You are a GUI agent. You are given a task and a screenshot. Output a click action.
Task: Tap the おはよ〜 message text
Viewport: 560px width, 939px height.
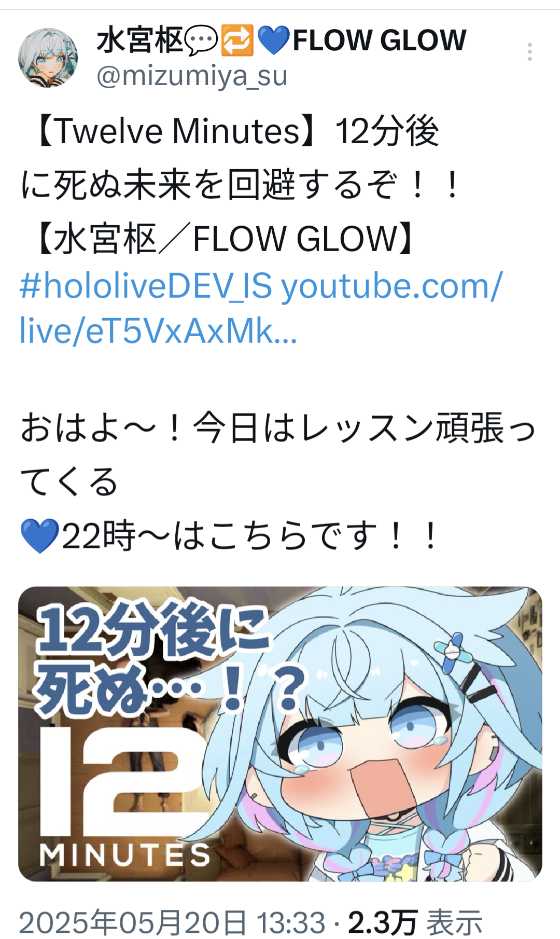(x=277, y=455)
